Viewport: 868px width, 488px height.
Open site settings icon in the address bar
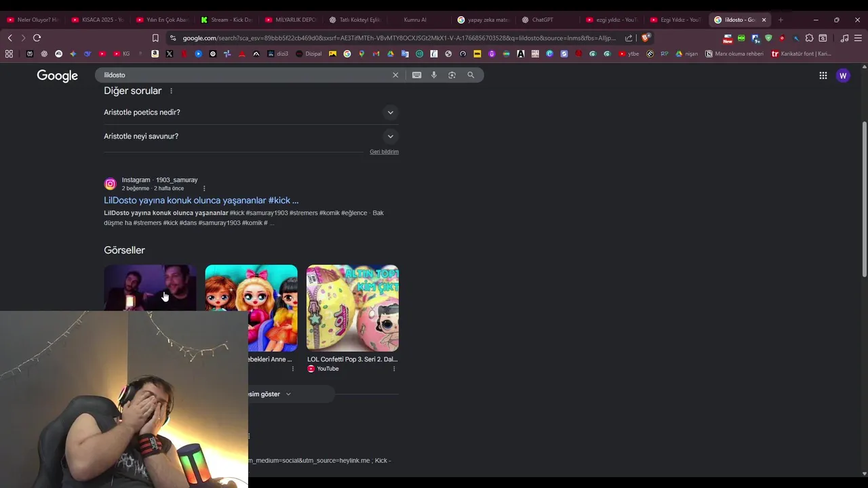(x=173, y=38)
